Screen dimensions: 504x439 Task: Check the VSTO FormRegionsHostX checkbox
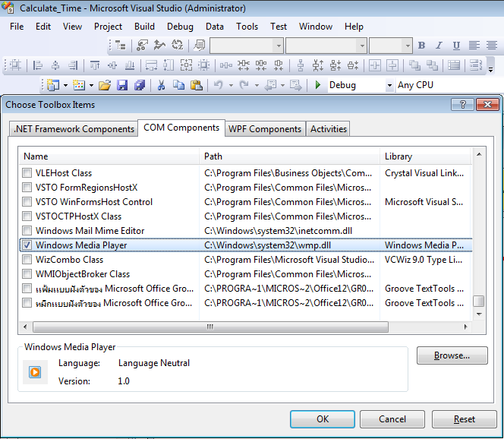point(27,187)
